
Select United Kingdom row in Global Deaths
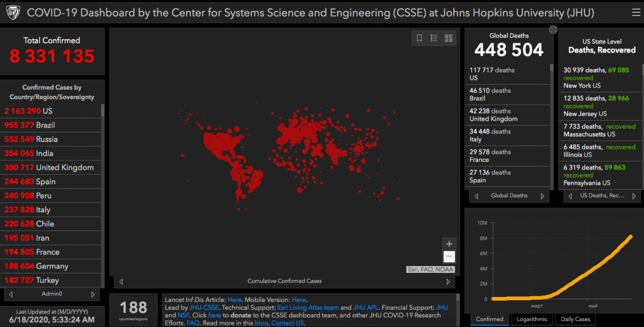click(x=507, y=115)
